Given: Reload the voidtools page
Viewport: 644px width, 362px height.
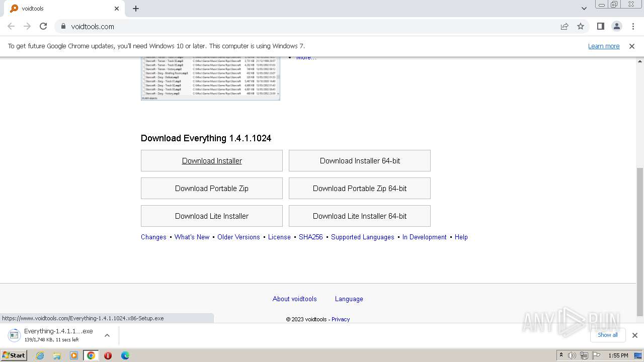Looking at the screenshot, I should (43, 26).
